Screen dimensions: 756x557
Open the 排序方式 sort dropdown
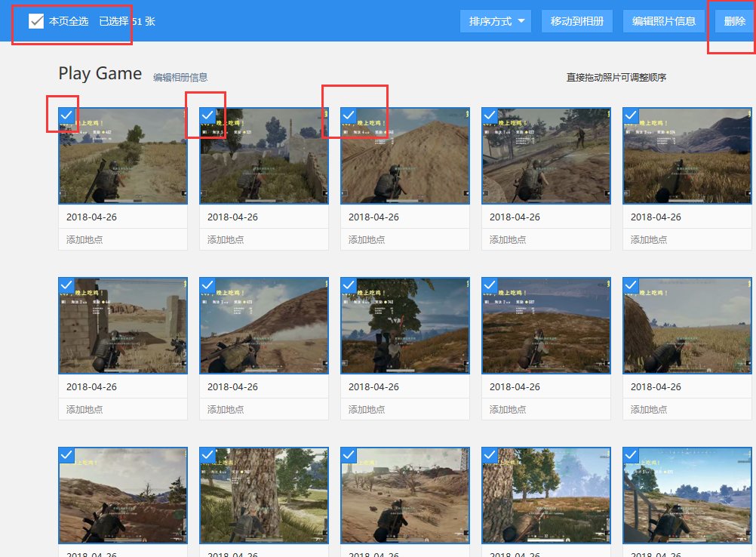496,21
